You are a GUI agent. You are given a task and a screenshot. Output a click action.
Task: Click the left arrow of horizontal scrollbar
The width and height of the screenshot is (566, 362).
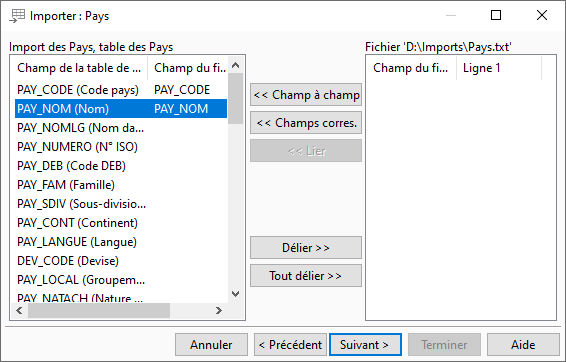click(20, 310)
